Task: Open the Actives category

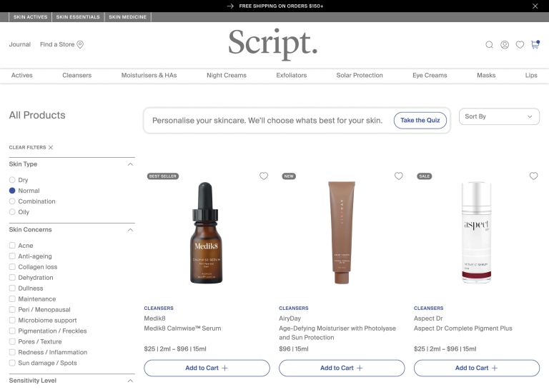Action: (x=21, y=75)
